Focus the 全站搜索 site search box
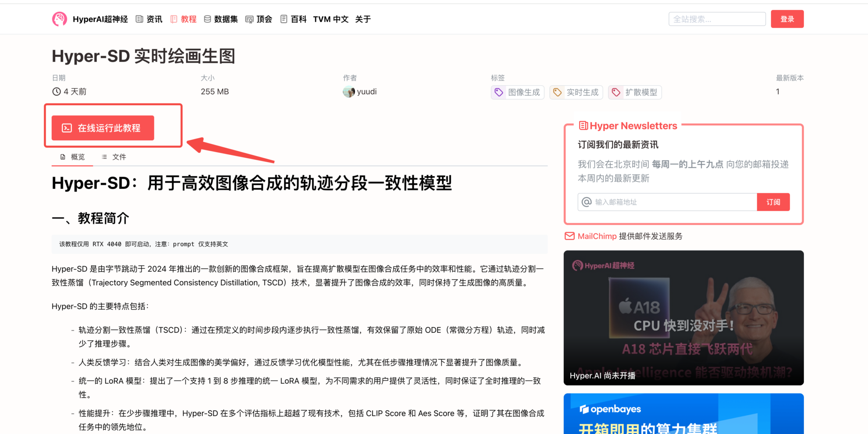The height and width of the screenshot is (434, 868). pyautogui.click(x=717, y=19)
